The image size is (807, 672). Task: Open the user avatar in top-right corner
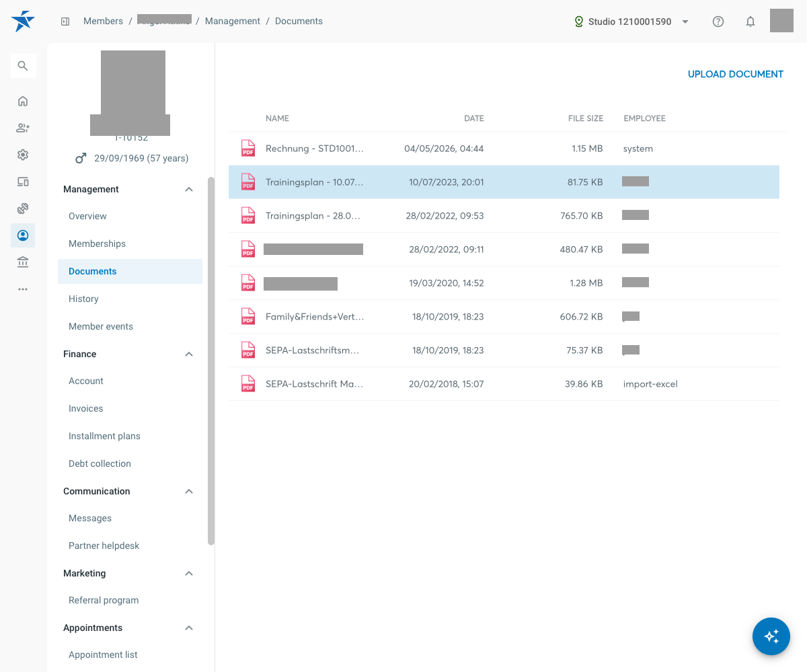[x=781, y=21]
